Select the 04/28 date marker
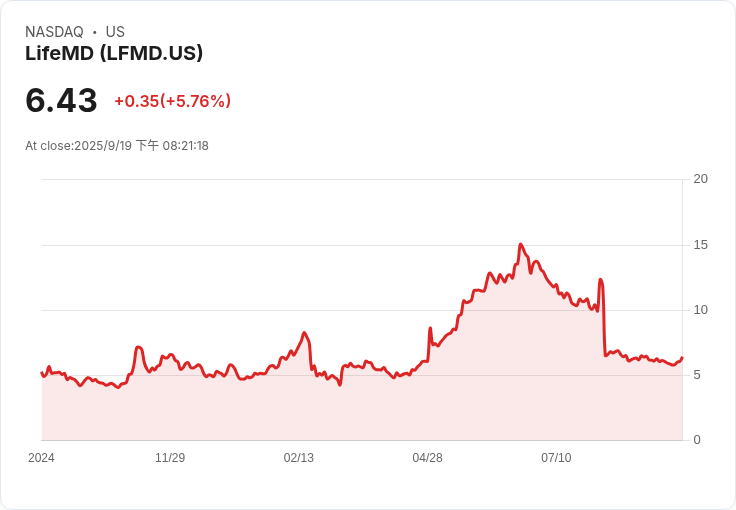This screenshot has height=510, width=736. click(427, 458)
